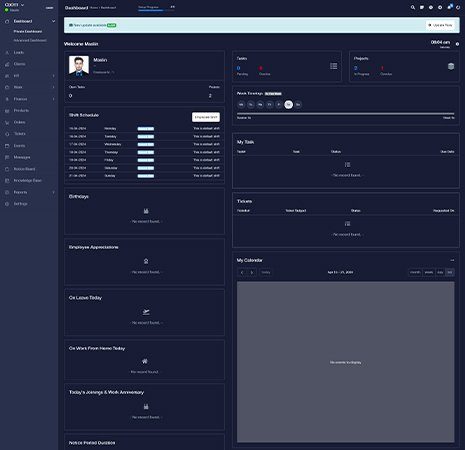Open the Leads sidebar item

click(x=19, y=52)
